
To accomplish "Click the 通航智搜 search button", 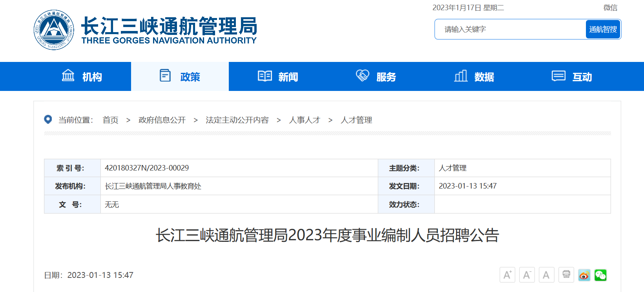I will point(603,29).
